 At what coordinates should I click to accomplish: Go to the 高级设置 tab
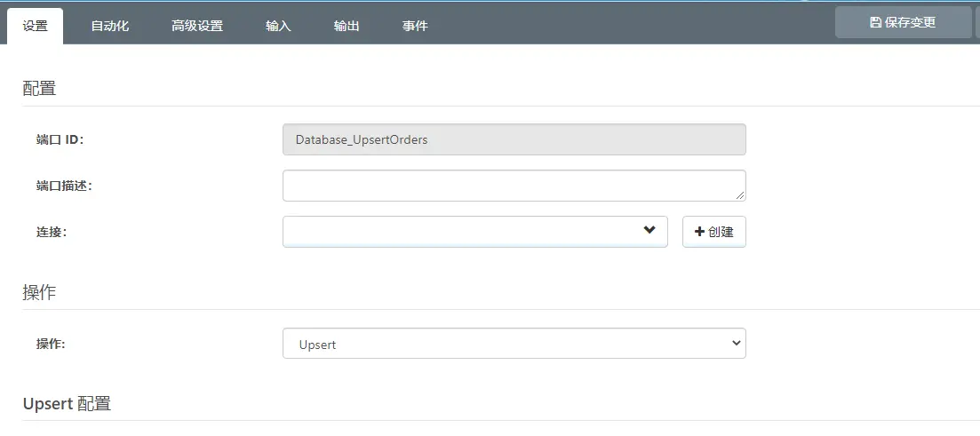197,26
